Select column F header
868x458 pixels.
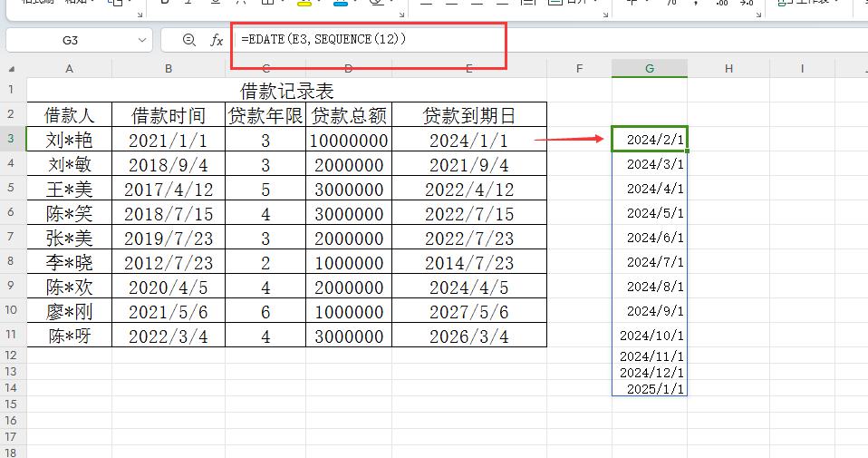click(579, 69)
